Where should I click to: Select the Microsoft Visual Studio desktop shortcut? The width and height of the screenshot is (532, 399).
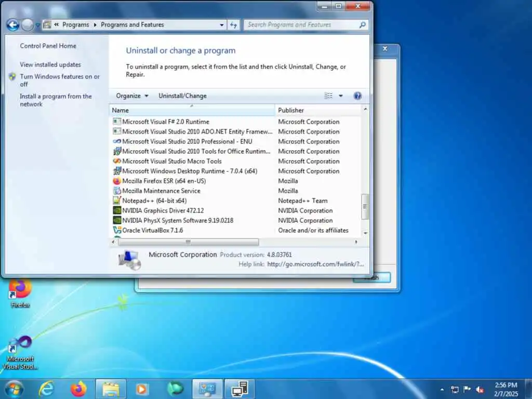[20, 352]
